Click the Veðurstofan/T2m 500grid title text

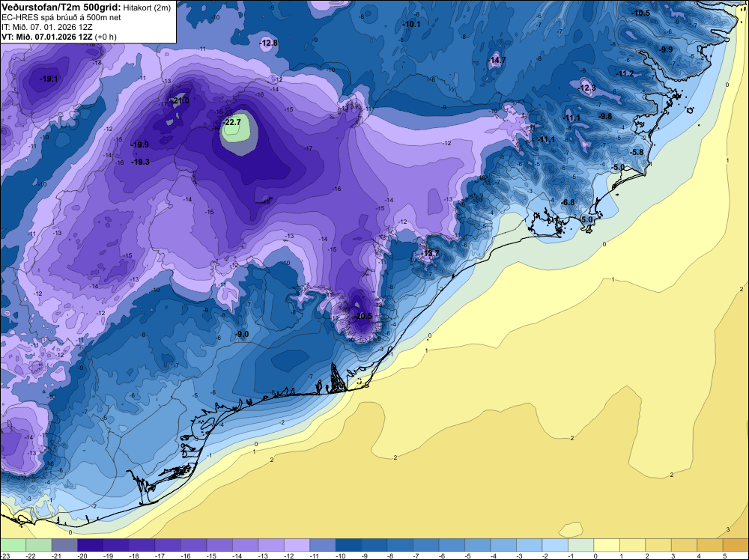click(61, 7)
